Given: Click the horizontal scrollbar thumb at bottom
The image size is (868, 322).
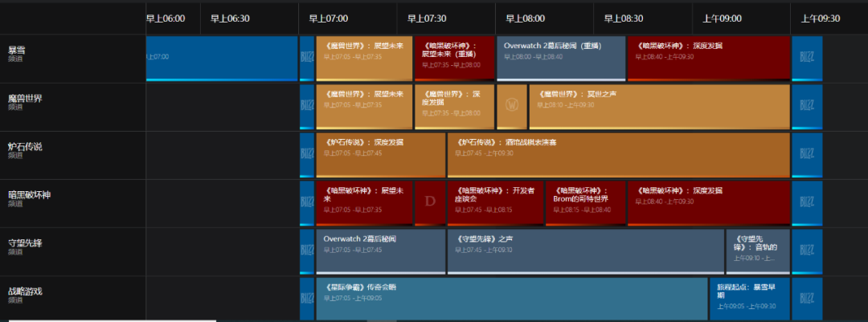Looking at the screenshot, I should click(112, 320).
